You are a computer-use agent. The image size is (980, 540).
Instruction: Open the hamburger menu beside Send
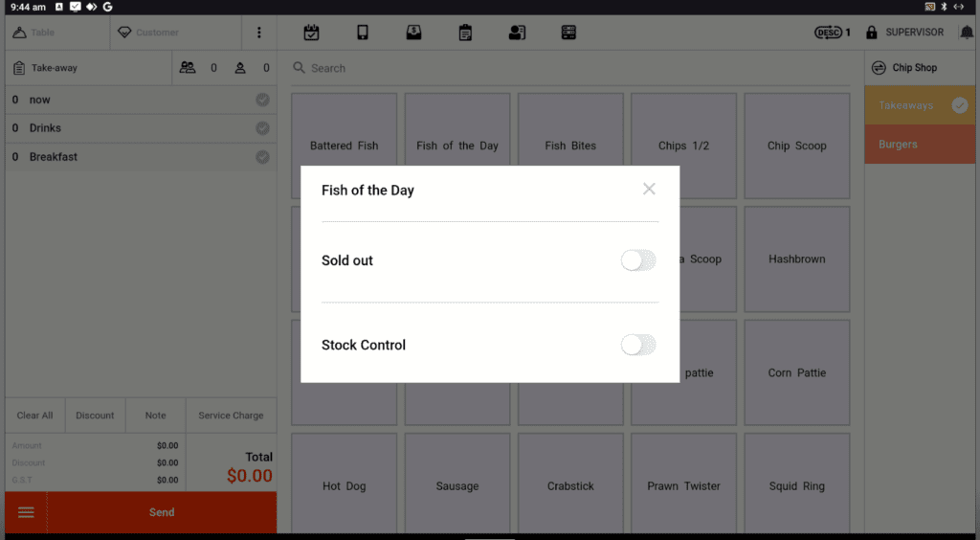26,512
